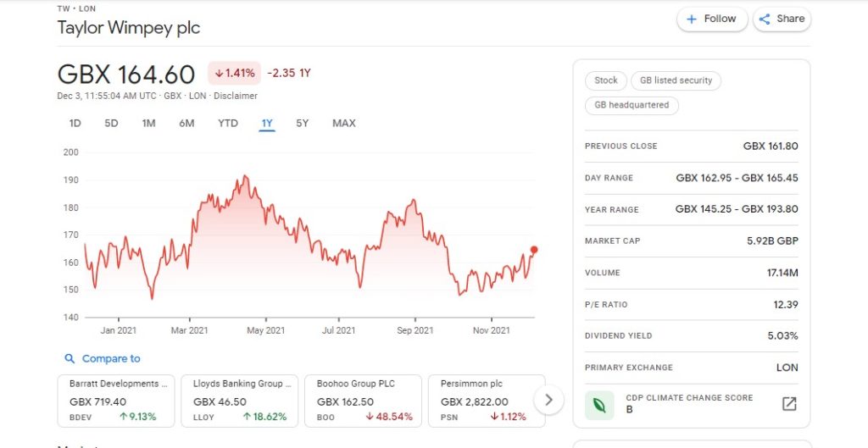Open the Persimmon plc card

[487, 401]
